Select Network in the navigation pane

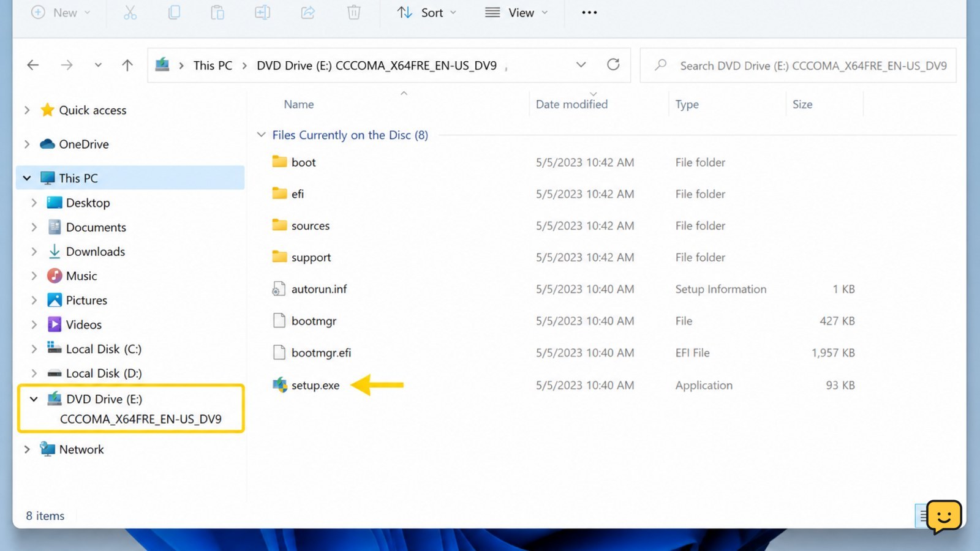(81, 449)
